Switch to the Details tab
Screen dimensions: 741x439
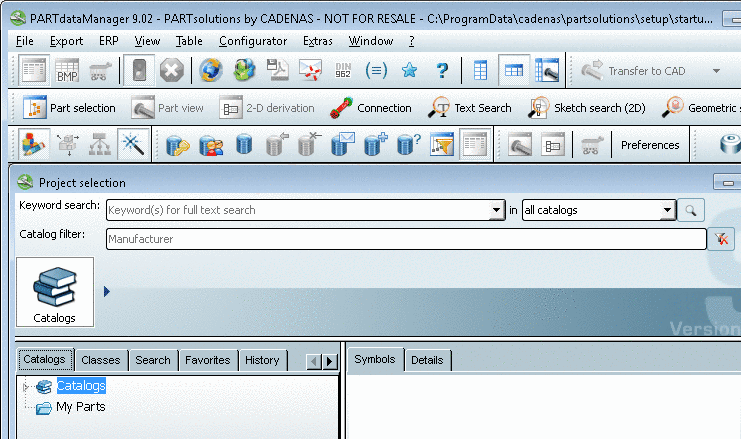(427, 360)
